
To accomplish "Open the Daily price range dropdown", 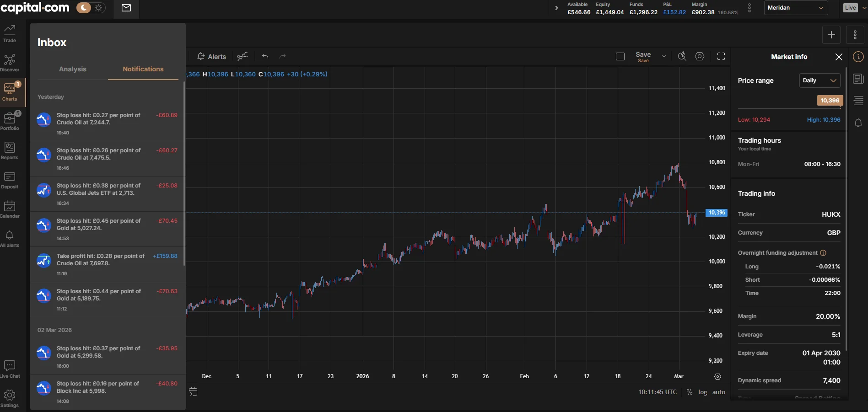I will tap(819, 80).
